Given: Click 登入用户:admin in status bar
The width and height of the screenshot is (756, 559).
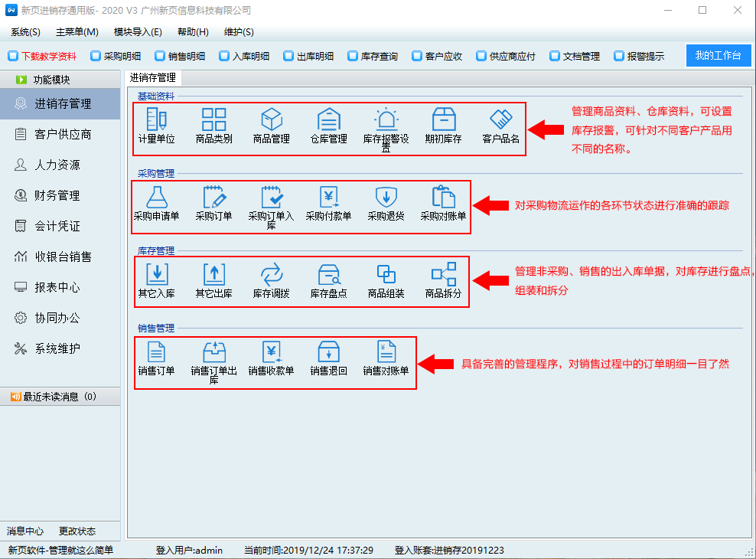Looking at the screenshot, I should pos(189,551).
